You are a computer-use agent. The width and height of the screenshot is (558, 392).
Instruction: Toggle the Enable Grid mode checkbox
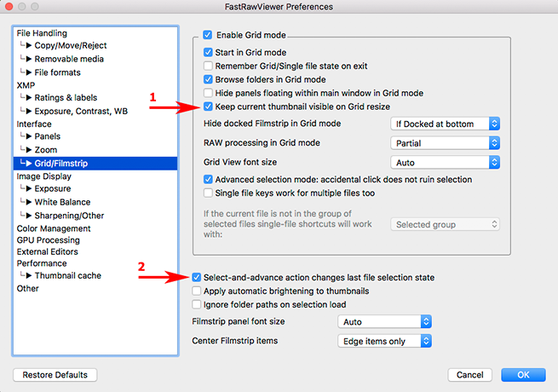point(209,36)
